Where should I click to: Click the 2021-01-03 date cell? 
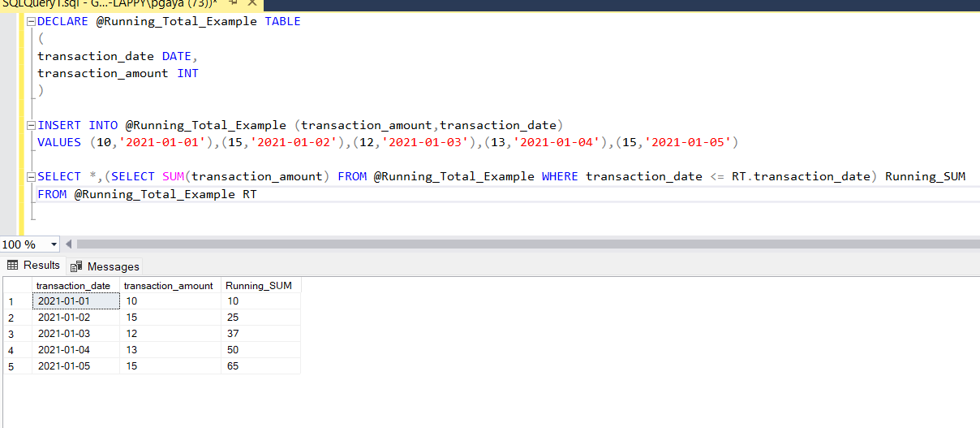[x=75, y=334]
